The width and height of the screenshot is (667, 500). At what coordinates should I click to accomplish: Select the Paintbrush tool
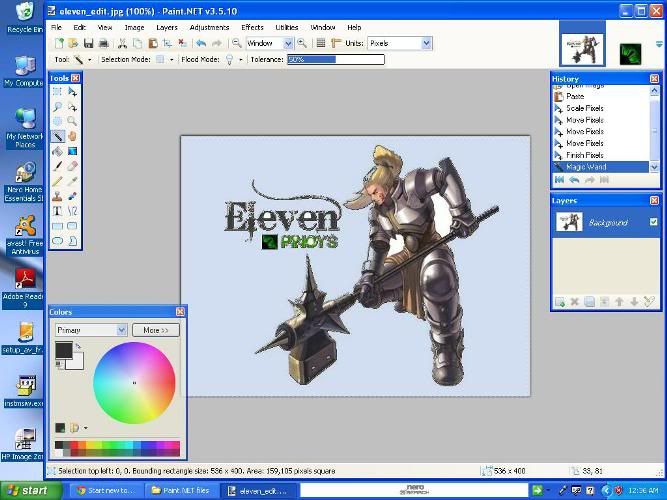point(57,166)
